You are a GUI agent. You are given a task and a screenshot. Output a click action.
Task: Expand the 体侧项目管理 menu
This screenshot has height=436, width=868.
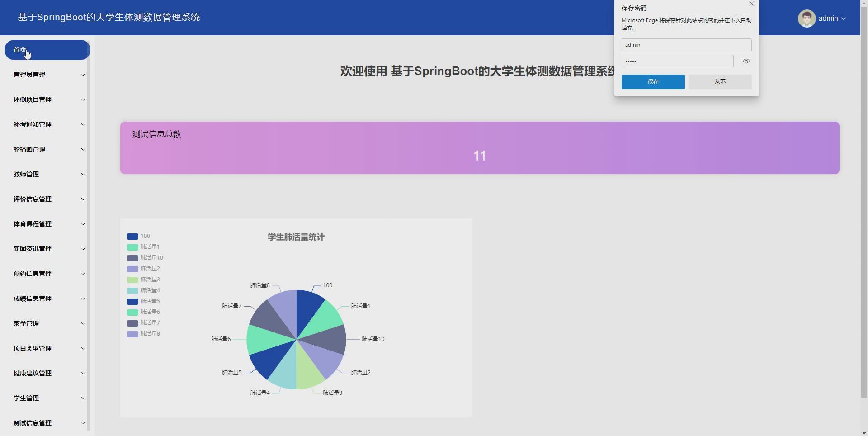pyautogui.click(x=47, y=100)
